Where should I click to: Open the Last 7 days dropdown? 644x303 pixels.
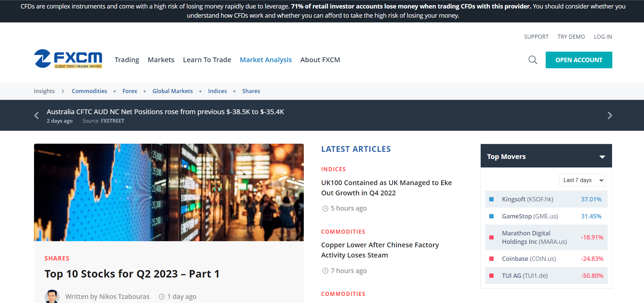pyautogui.click(x=582, y=180)
